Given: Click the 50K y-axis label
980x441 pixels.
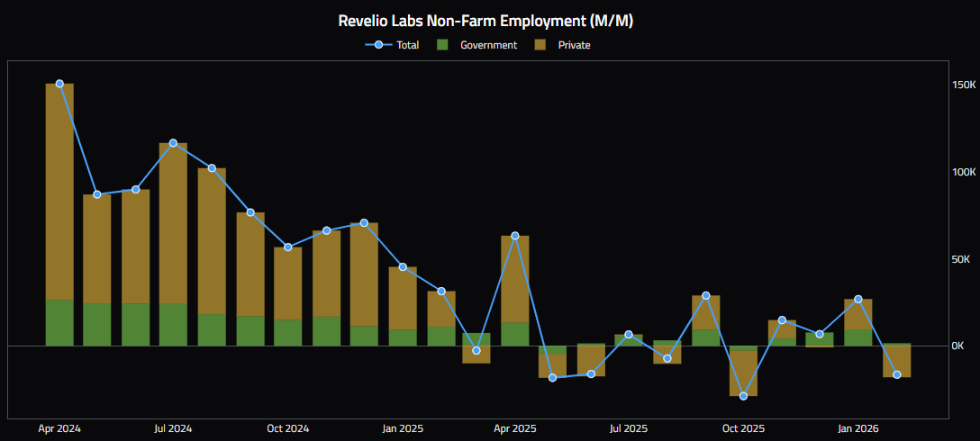Looking at the screenshot, I should coord(960,258).
